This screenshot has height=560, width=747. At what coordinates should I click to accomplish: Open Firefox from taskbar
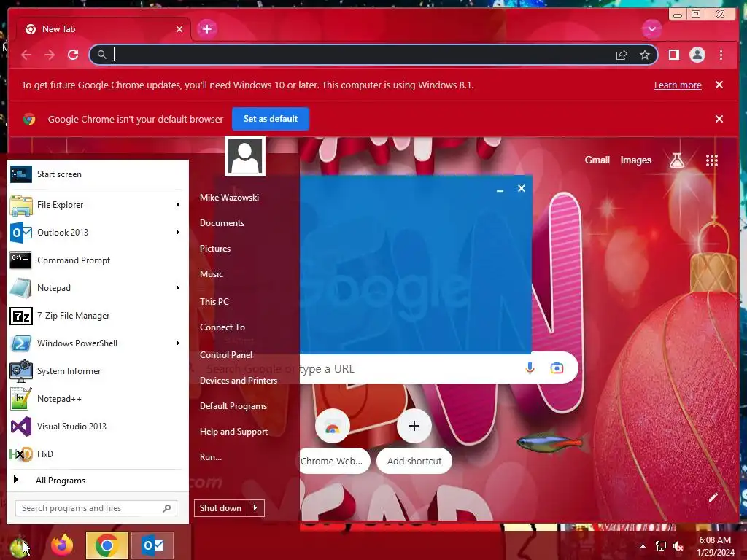pos(62,545)
